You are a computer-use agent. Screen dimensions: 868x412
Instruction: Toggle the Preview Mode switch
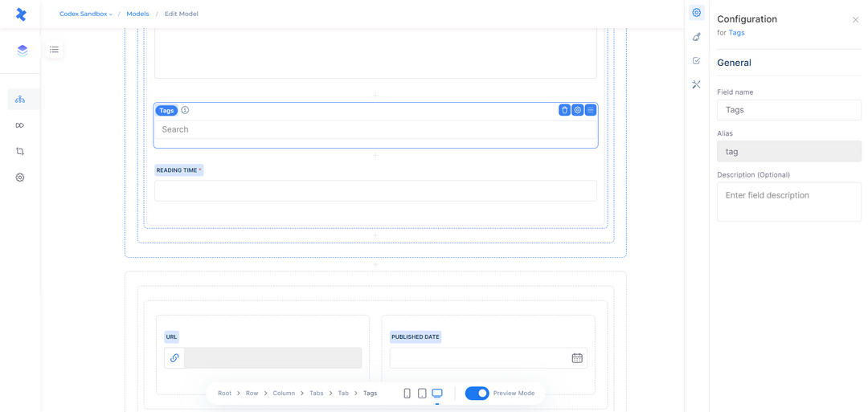click(477, 394)
